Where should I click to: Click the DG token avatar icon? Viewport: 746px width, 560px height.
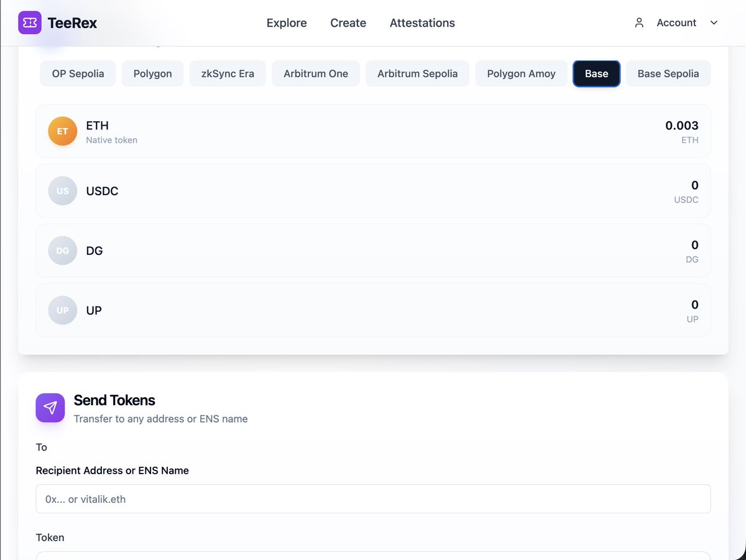[x=63, y=250]
